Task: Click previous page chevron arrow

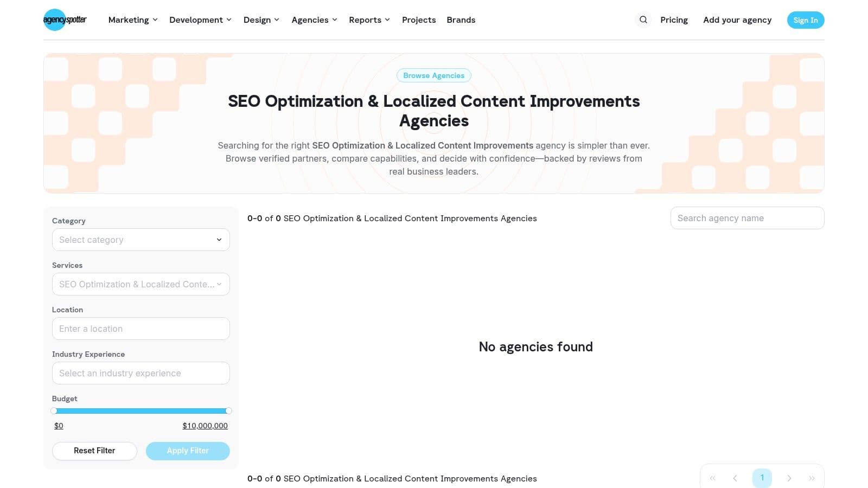Action: [x=735, y=478]
